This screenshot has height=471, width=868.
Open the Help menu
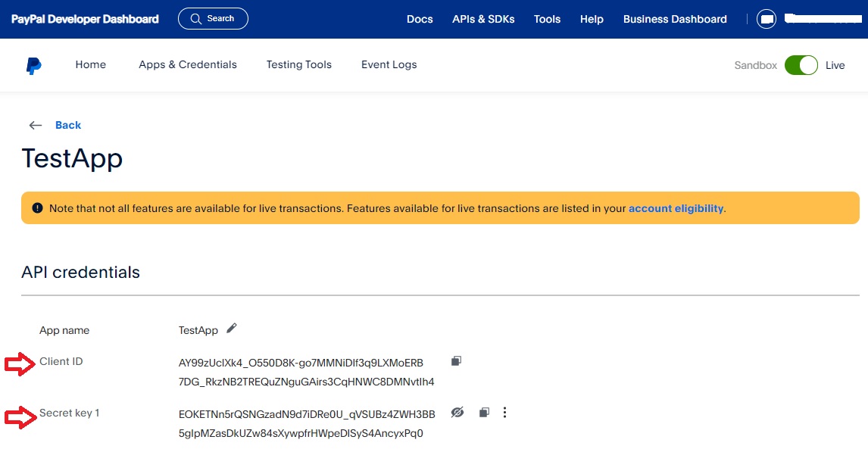click(x=592, y=20)
